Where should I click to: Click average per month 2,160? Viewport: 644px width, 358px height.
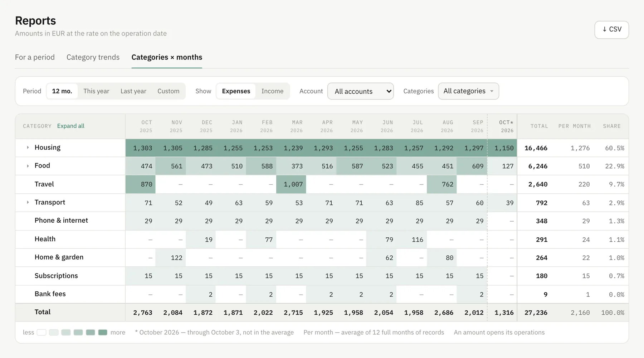click(x=580, y=313)
